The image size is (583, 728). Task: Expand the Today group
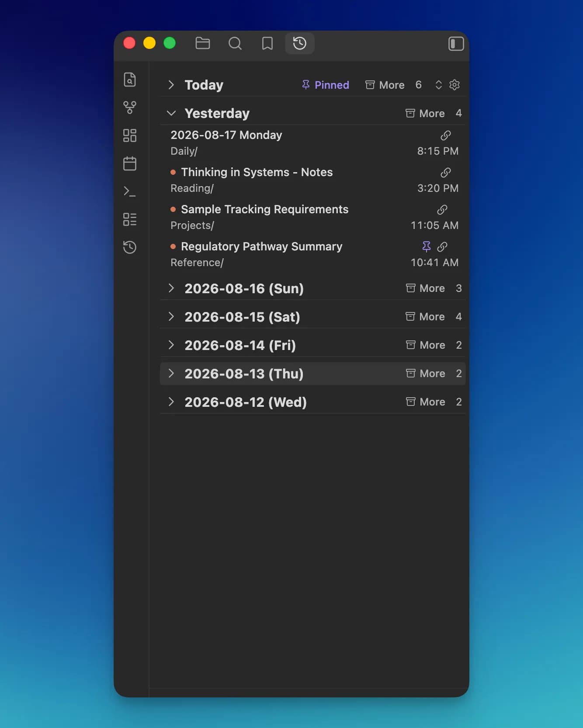click(171, 85)
